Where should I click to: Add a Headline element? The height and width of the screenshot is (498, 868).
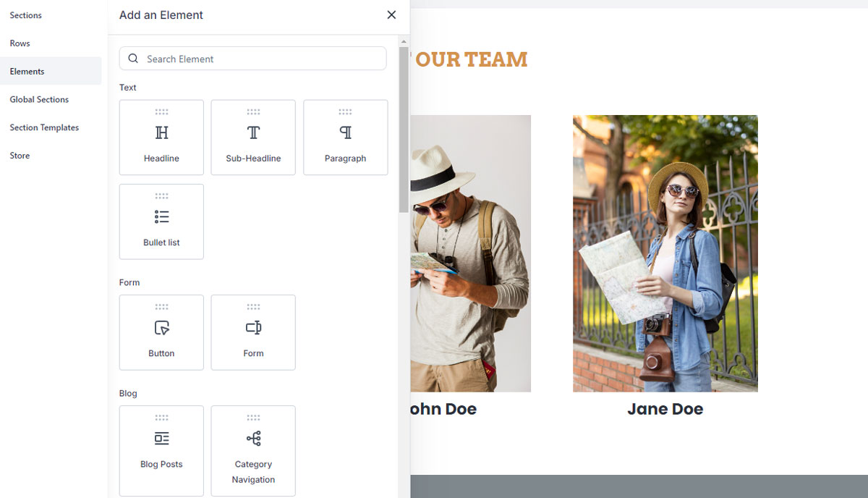pos(161,138)
